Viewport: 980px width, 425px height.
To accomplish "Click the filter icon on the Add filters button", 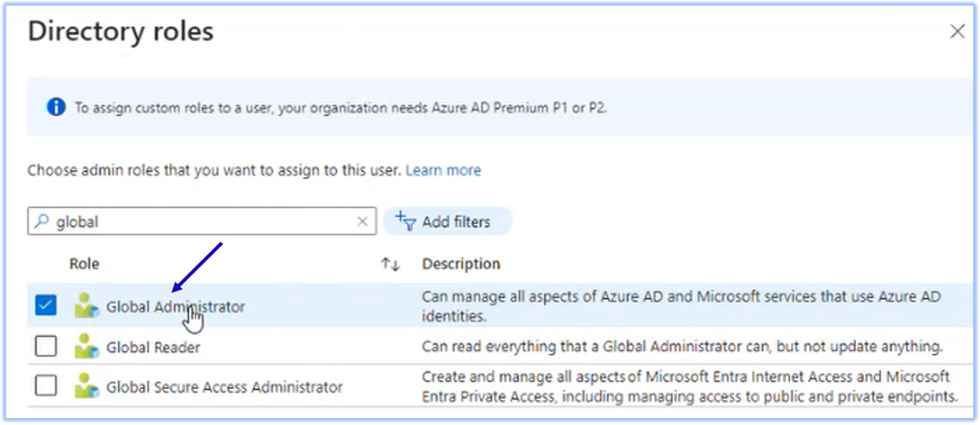I will click(407, 221).
